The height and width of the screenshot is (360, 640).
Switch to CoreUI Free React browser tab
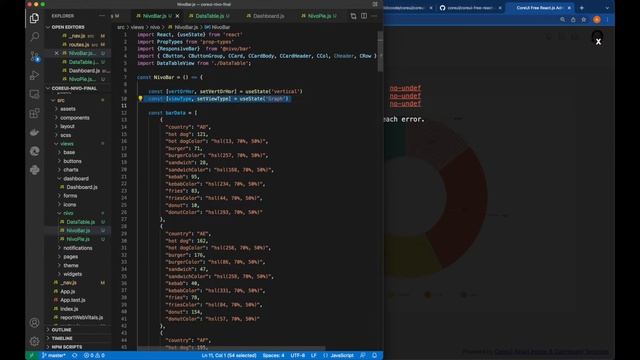[539, 8]
